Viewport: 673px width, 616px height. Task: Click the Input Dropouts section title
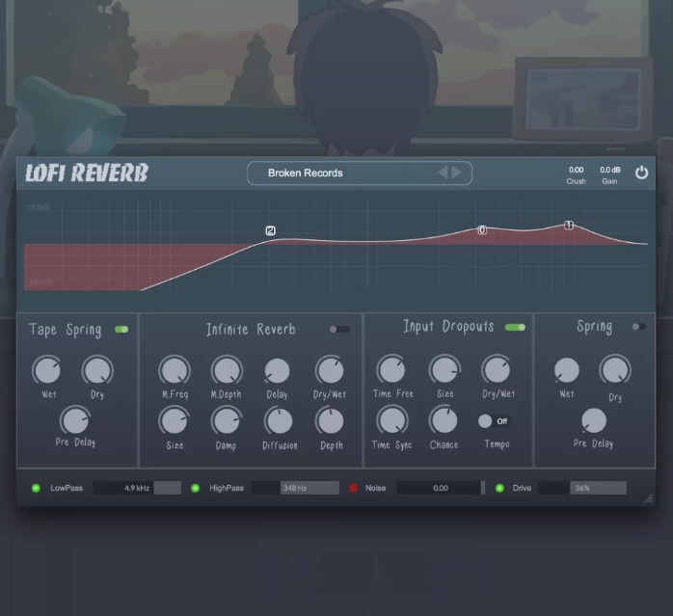click(x=448, y=326)
